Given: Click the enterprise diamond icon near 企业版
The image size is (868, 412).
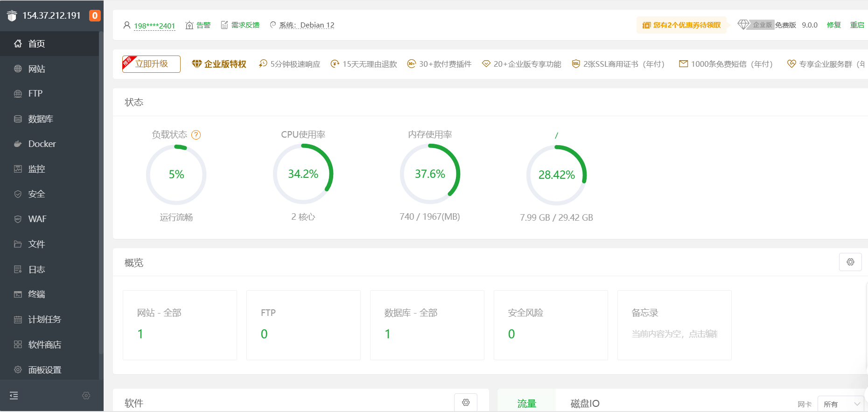Looking at the screenshot, I should 743,25.
